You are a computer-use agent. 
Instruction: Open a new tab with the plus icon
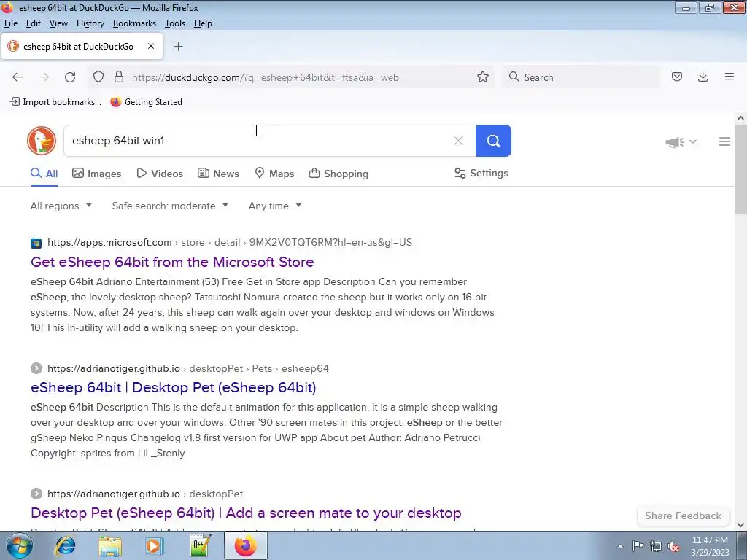[178, 46]
